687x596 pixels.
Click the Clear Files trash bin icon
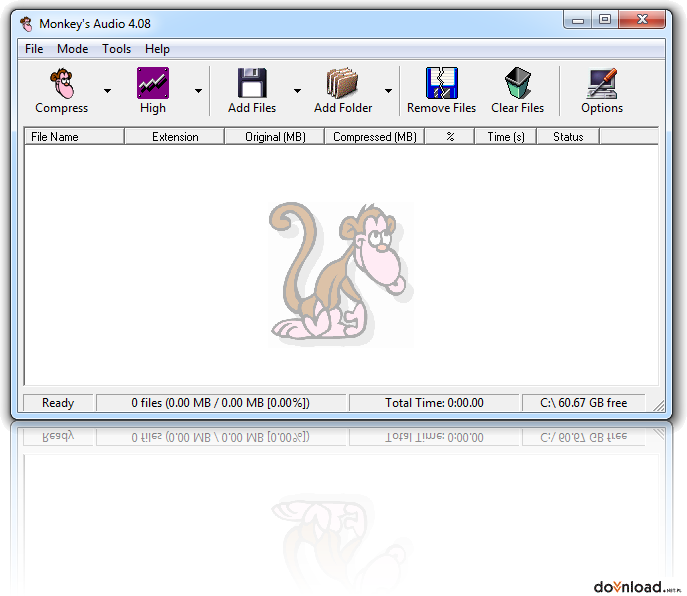[x=517, y=83]
